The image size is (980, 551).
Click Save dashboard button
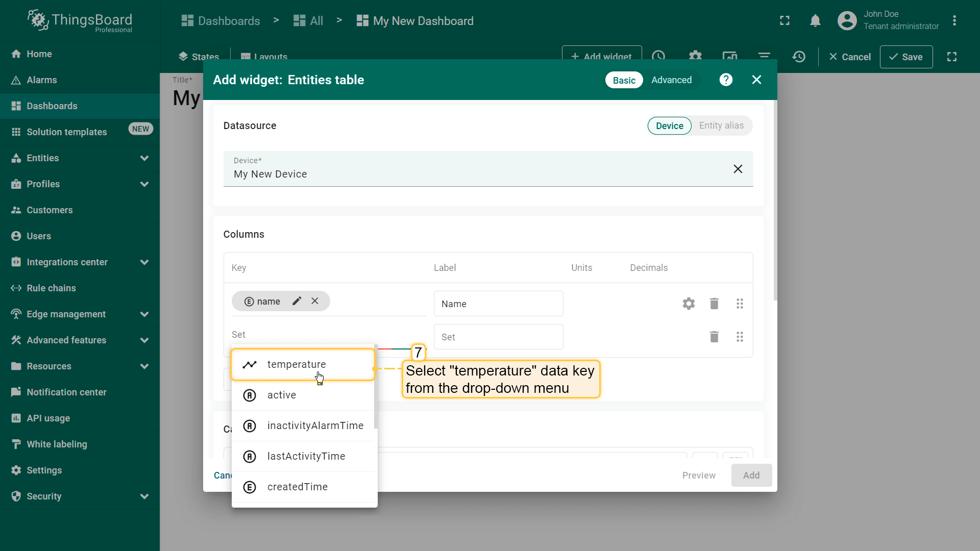(x=906, y=57)
